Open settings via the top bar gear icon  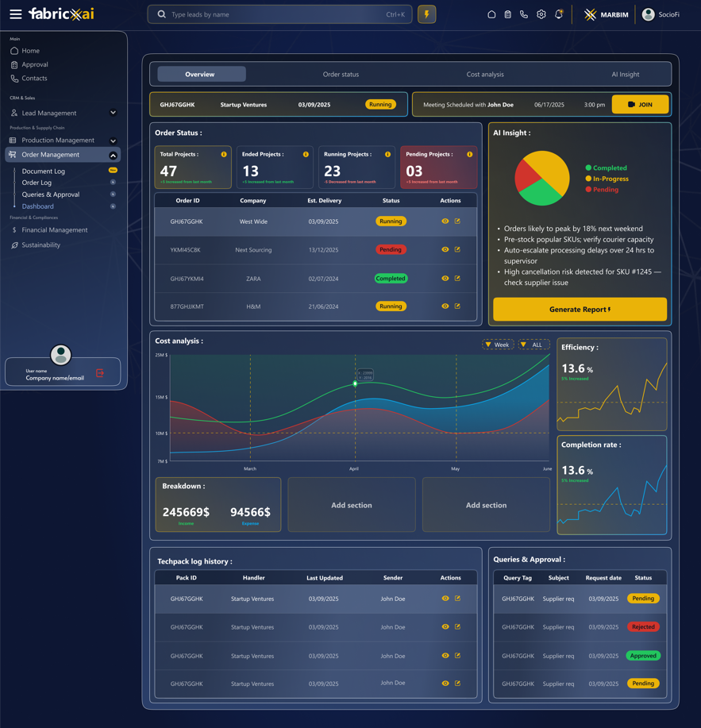(x=541, y=14)
